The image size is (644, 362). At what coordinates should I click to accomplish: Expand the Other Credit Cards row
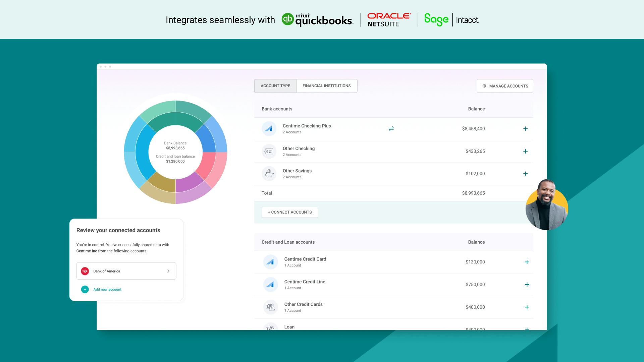click(527, 307)
